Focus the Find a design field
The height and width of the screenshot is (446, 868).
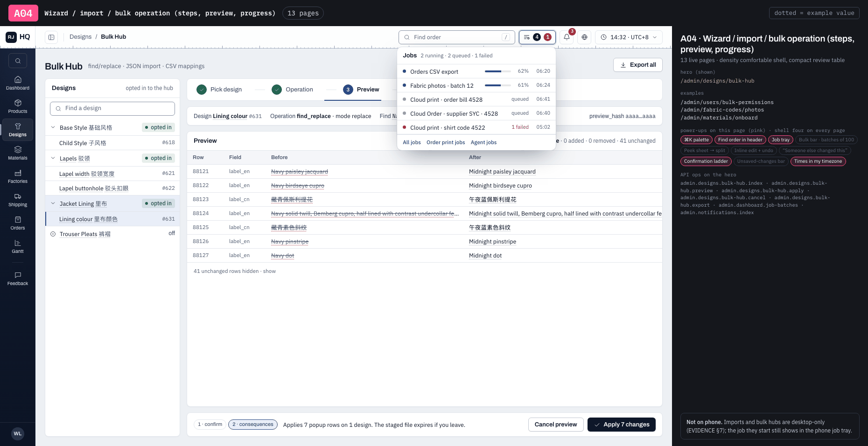[x=112, y=108]
